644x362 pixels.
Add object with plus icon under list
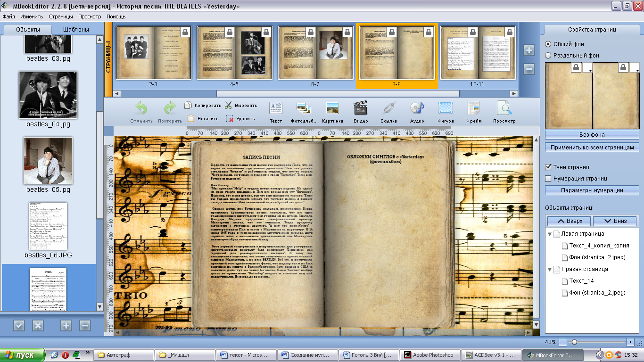click(66, 325)
